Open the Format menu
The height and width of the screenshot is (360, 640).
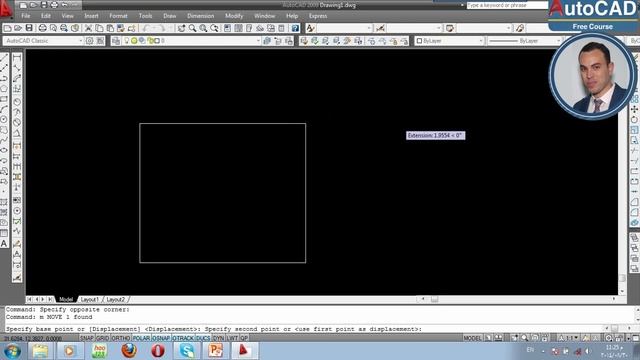(x=118, y=16)
